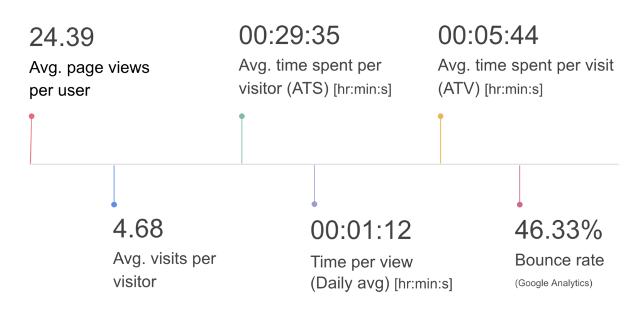The width and height of the screenshot is (644, 315).
Task: Click the 'Avg. visits per visitor' label
Action: point(164,270)
